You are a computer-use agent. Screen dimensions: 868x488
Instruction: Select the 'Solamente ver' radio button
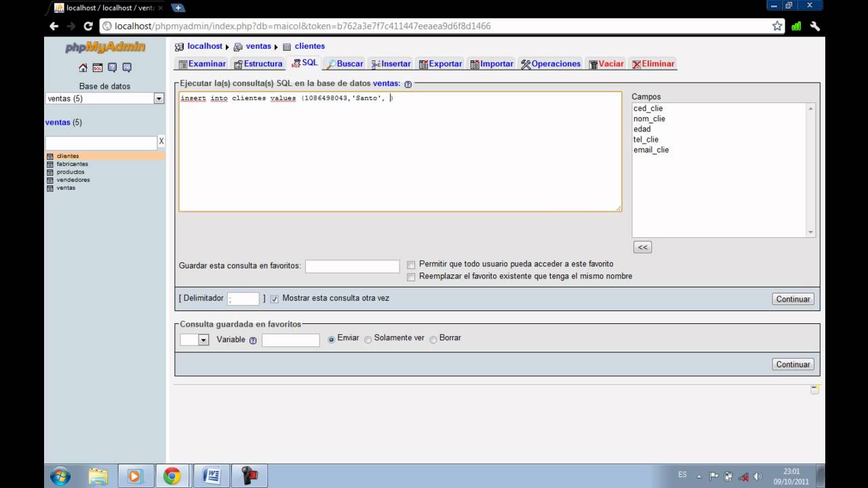[x=368, y=339]
